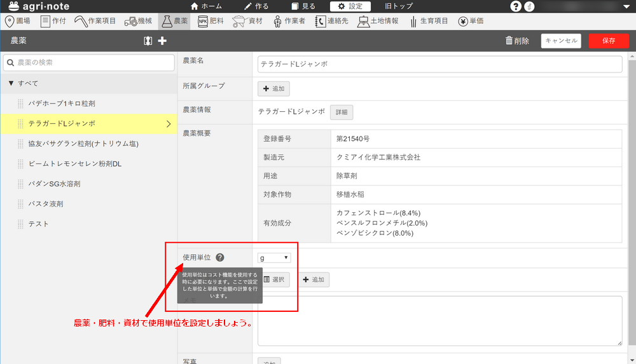This screenshot has height=364, width=636.
Task: Select テスト in the pesticide list
Action: [39, 224]
